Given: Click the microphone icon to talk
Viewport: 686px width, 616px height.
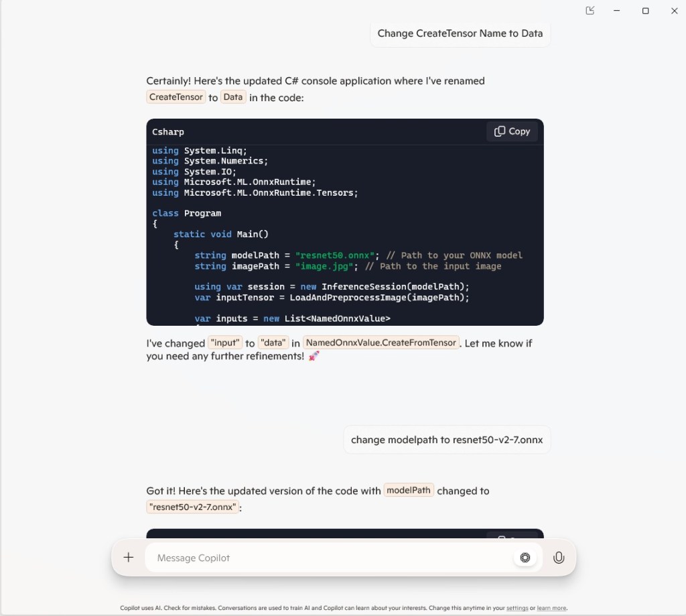Looking at the screenshot, I should click(558, 558).
